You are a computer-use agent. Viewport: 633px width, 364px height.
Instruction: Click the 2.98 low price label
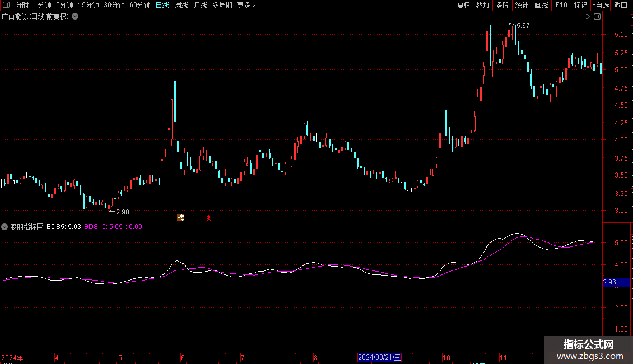(123, 212)
